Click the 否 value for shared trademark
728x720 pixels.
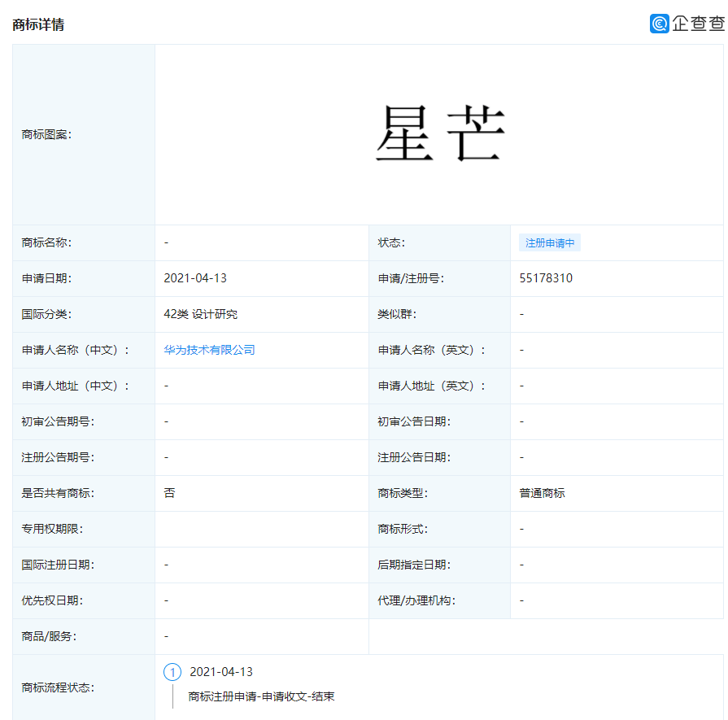[x=169, y=493]
